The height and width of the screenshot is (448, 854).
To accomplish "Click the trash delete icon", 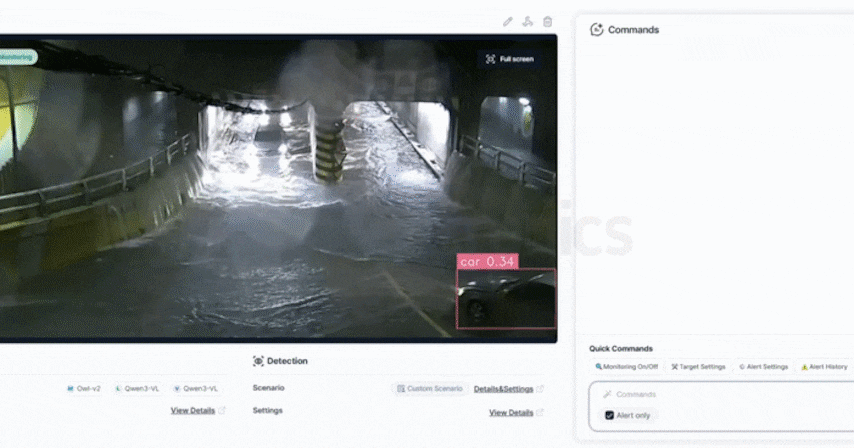I will click(547, 21).
